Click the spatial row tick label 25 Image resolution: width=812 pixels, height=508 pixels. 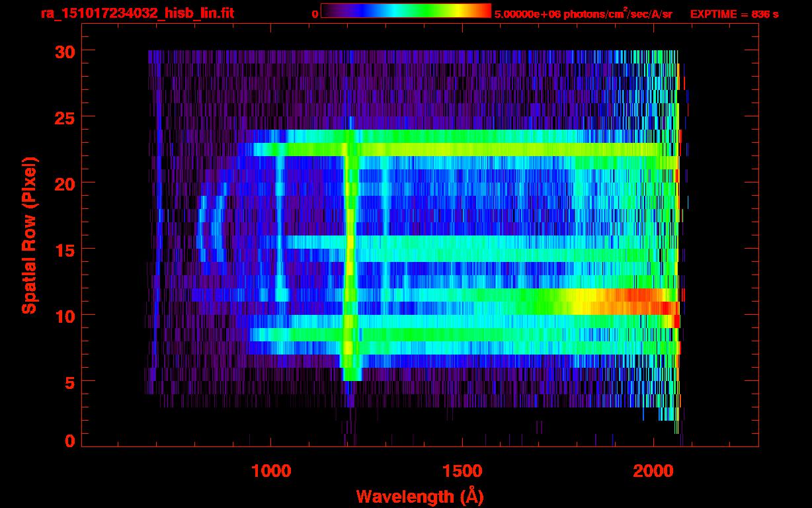point(63,117)
